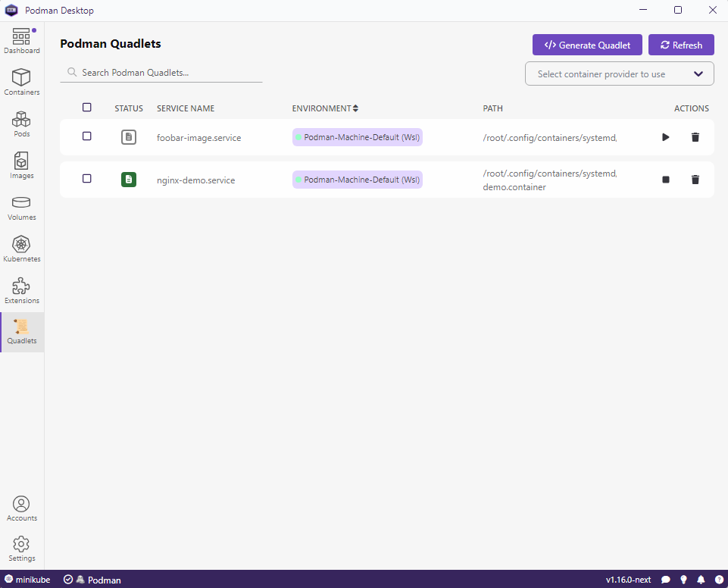Open the Containers sidebar section
The image size is (728, 588).
(22, 82)
